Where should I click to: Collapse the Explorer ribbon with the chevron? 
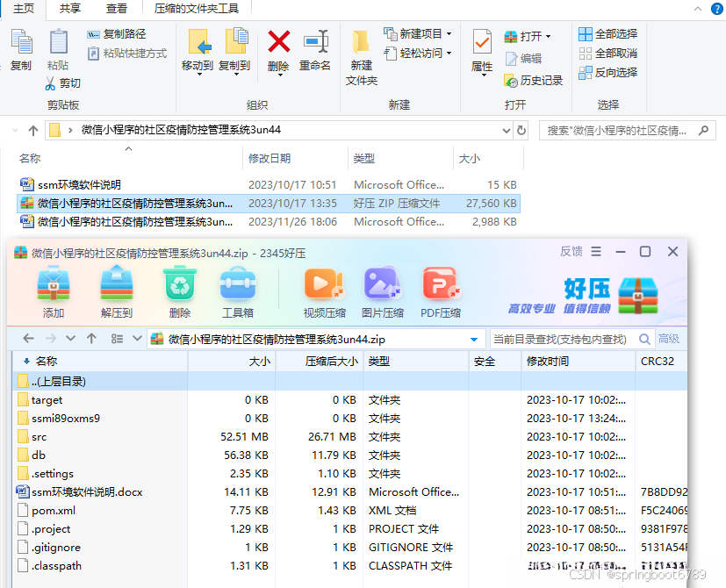pyautogui.click(x=698, y=10)
